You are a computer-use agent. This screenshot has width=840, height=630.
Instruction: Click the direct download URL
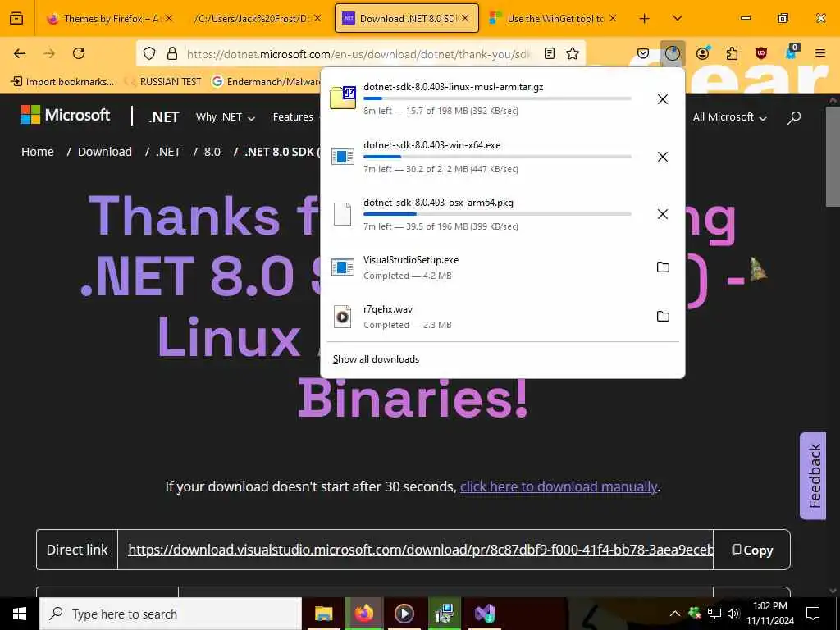(x=421, y=550)
